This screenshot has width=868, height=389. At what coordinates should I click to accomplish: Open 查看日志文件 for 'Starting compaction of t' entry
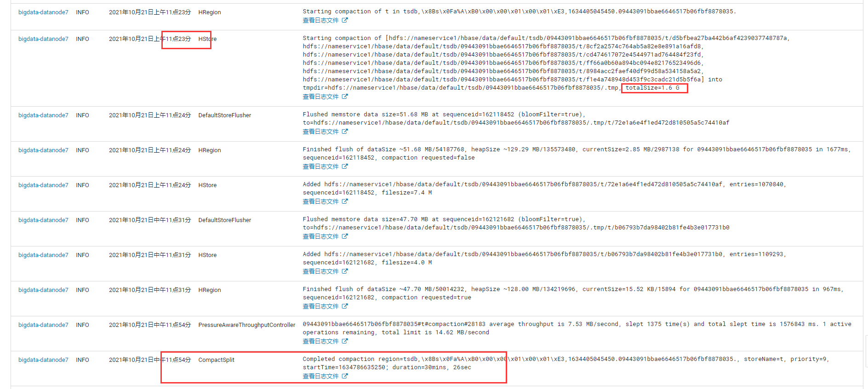click(x=320, y=20)
